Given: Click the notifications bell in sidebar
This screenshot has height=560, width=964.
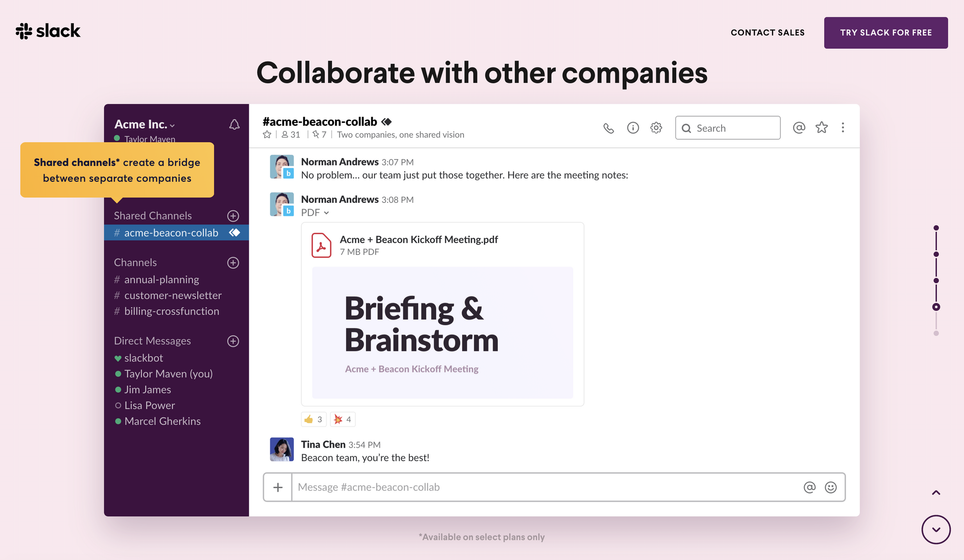Looking at the screenshot, I should click(x=234, y=125).
